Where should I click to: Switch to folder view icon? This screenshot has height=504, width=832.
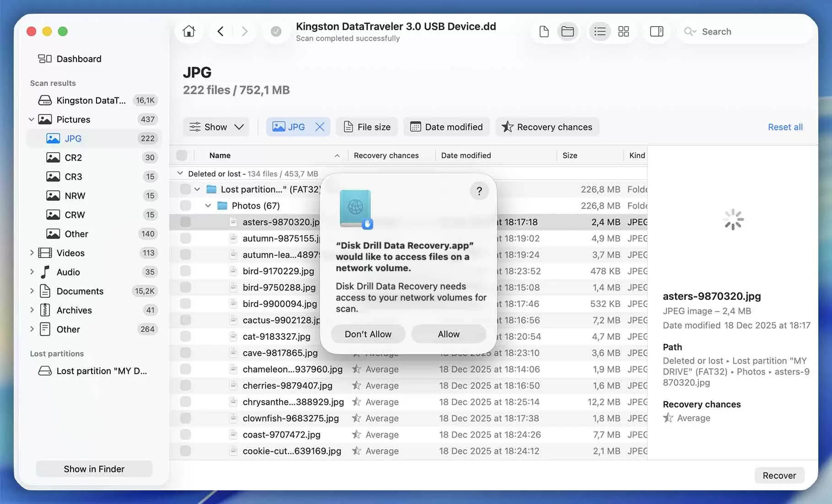coord(567,31)
